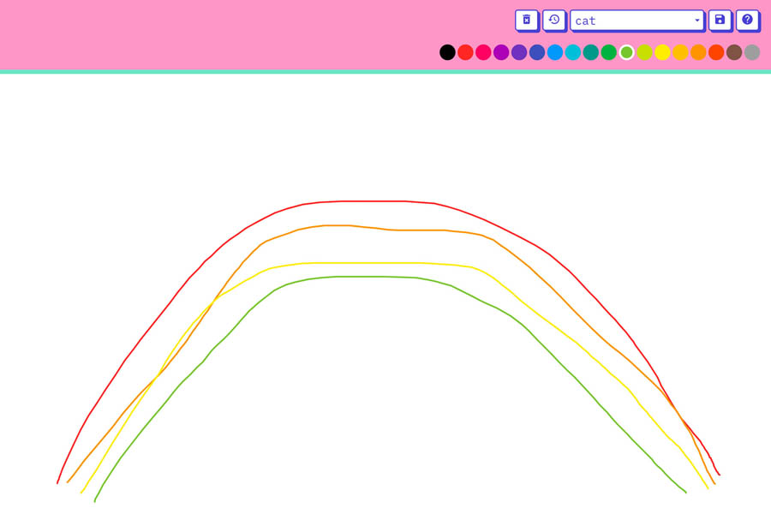The width and height of the screenshot is (771, 532).
Task: Open the help question mark icon
Action: tap(747, 21)
